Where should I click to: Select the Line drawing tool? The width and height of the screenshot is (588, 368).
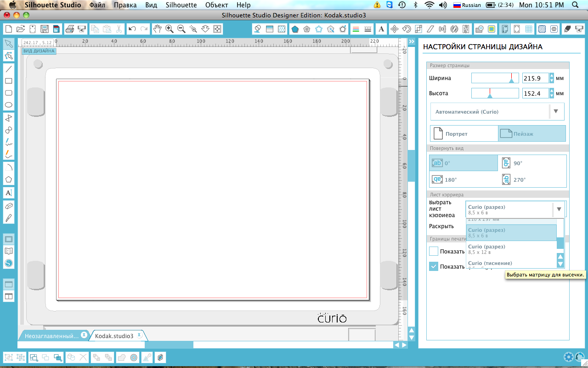click(8, 69)
